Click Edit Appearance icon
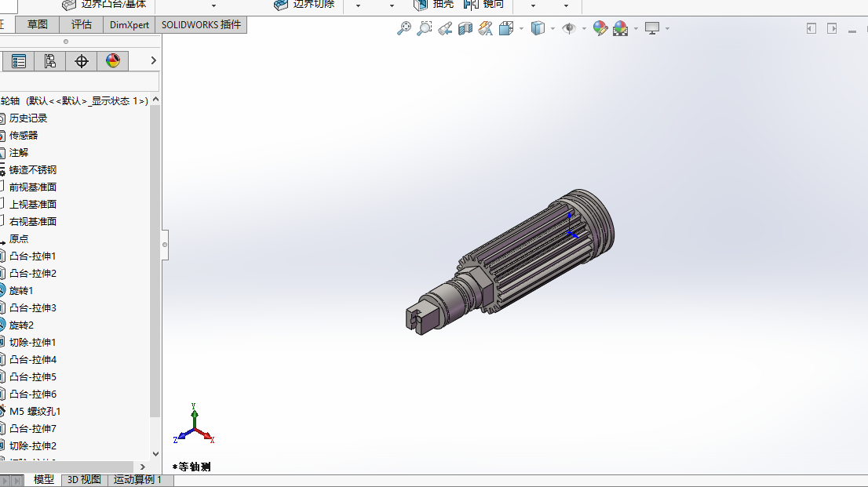Viewport: 868px width, 487px height. point(600,28)
